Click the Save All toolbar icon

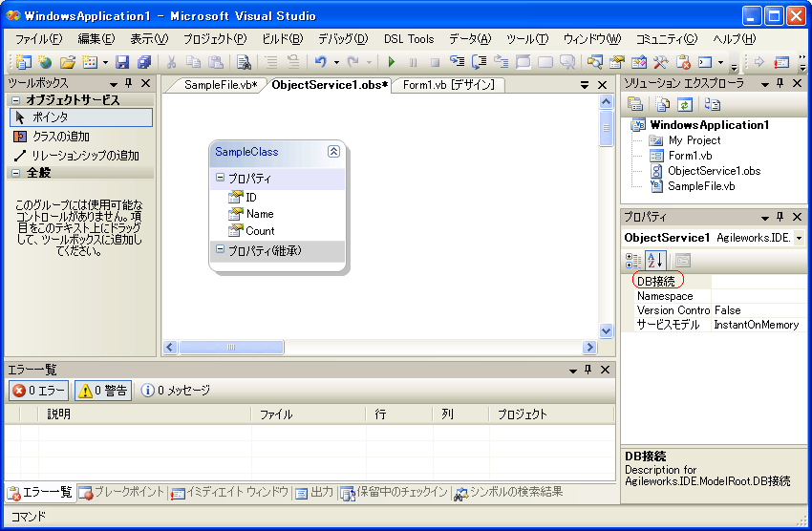[x=144, y=62]
